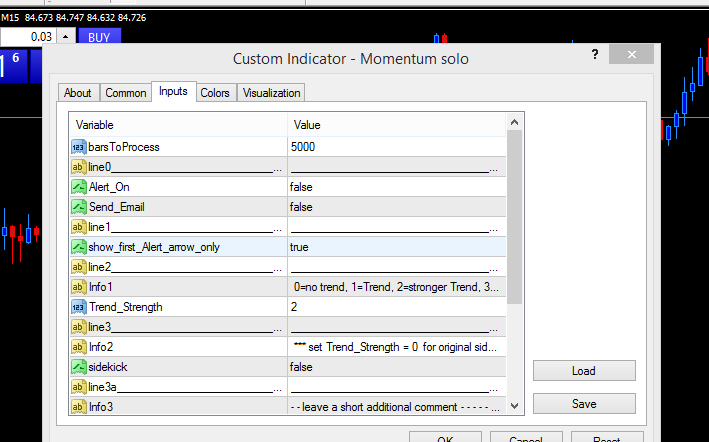Click the Variable column header

178,125
